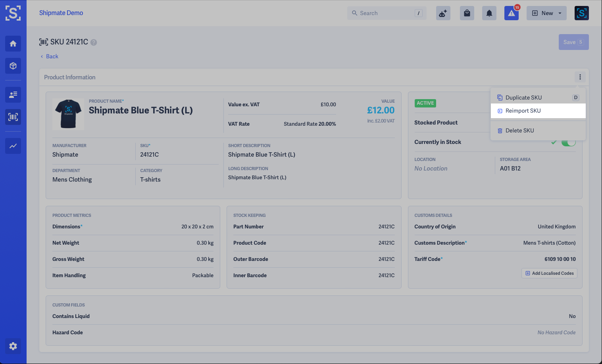Toggle the Currently in Stock switch
Viewport: 602px width, 364px height.
(x=568, y=142)
